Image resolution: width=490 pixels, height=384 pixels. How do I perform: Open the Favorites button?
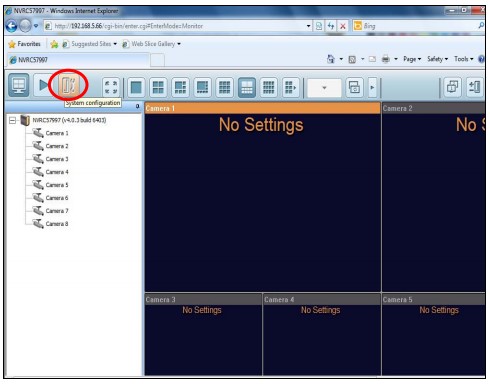[25, 44]
